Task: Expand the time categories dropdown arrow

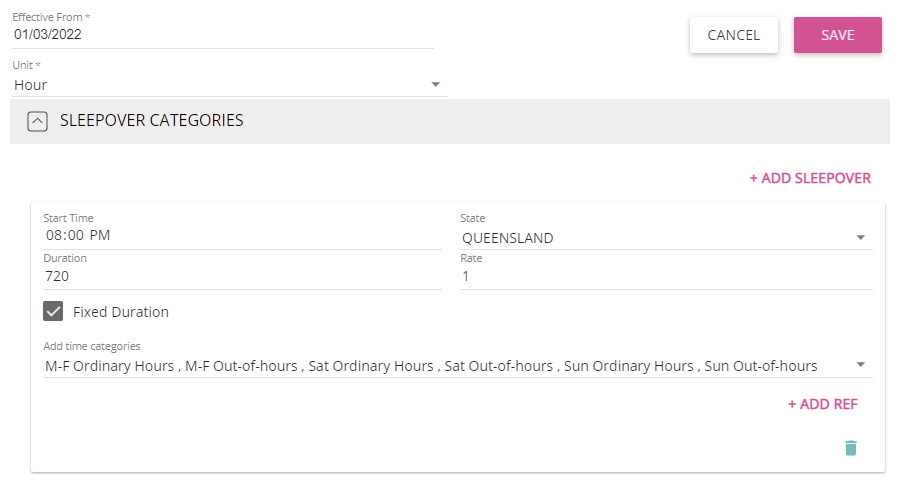Action: (x=860, y=365)
